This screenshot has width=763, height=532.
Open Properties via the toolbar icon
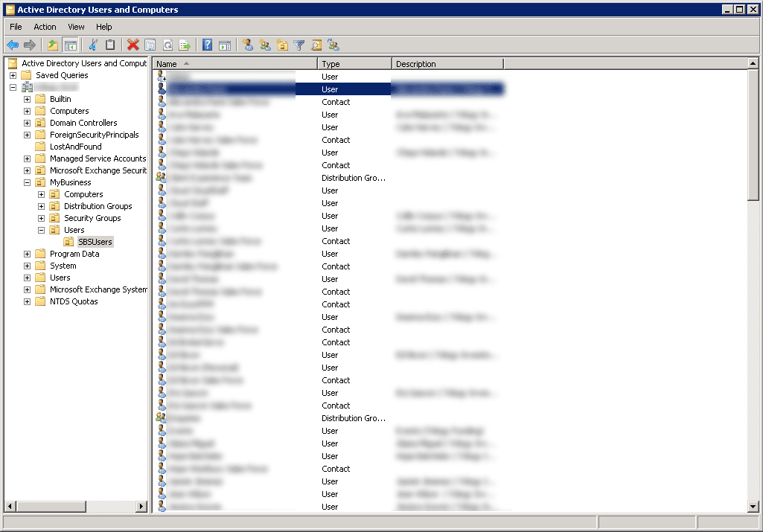coord(150,45)
